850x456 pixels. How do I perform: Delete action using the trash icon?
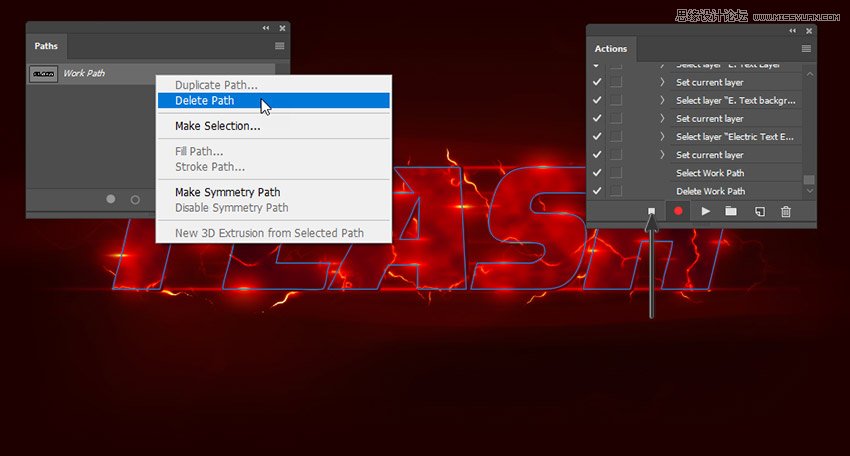786,211
